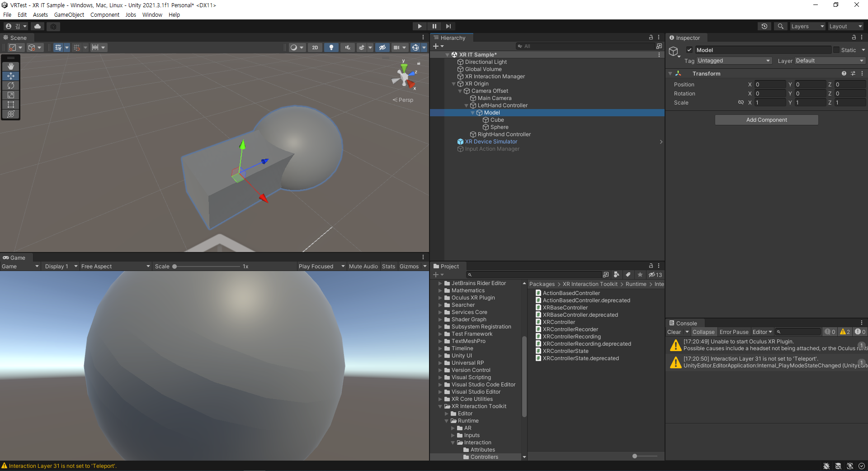The image size is (868, 471).
Task: Select the Rotate tool
Action: click(x=11, y=86)
